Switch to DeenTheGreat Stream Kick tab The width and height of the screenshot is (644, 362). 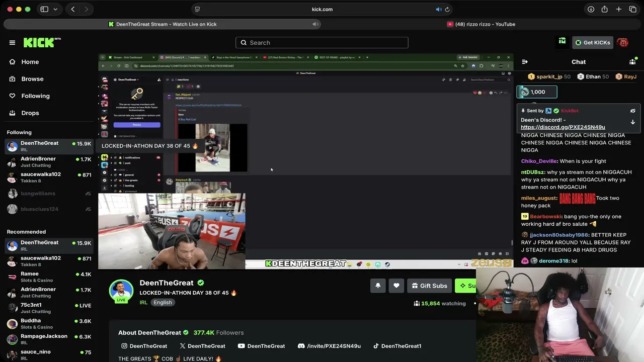162,24
